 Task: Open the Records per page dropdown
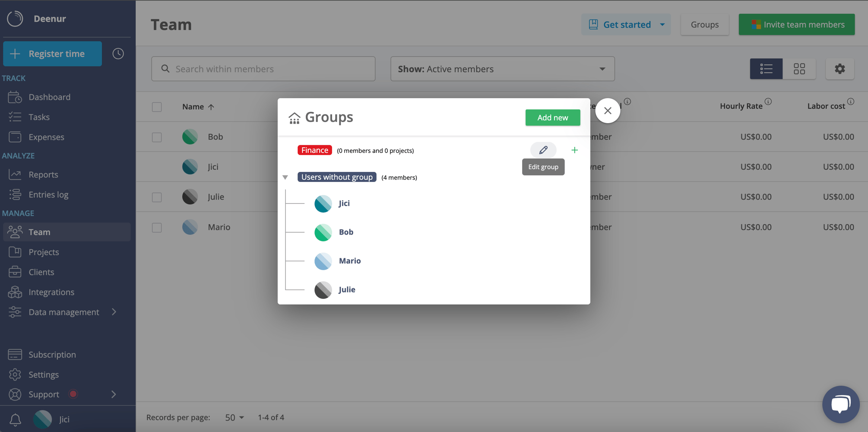pos(234,417)
